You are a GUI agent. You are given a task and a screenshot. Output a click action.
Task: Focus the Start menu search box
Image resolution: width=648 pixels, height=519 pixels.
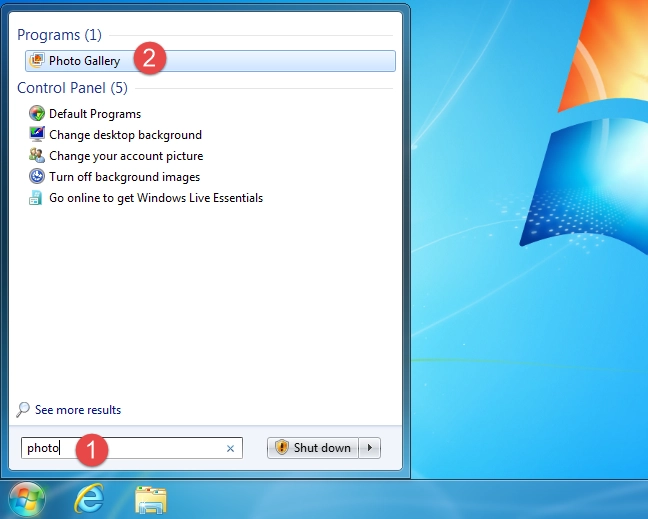[x=131, y=448]
